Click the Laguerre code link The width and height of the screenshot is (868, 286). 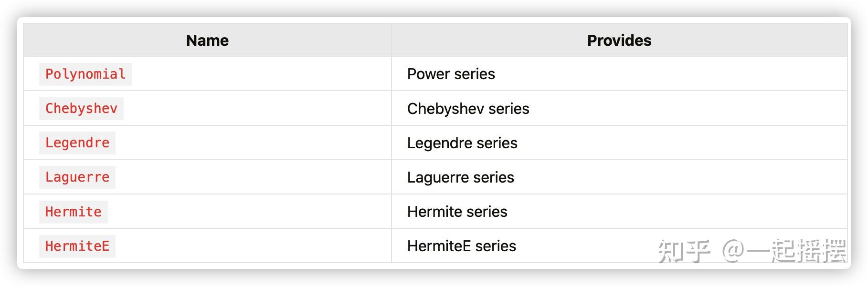pos(77,177)
